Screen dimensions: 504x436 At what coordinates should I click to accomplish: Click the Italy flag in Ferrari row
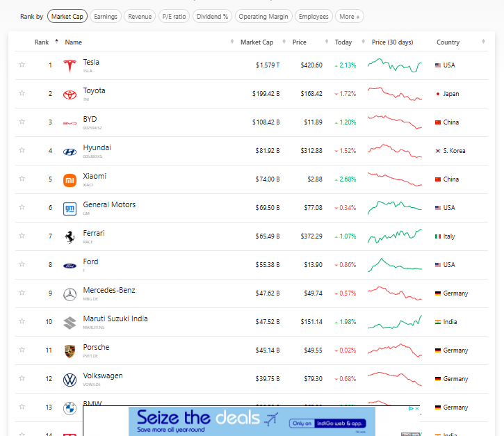pyautogui.click(x=438, y=236)
